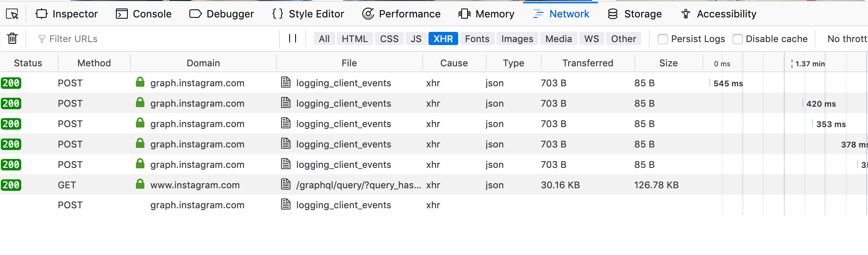Select the www.instagram.com domain cell

tap(195, 185)
